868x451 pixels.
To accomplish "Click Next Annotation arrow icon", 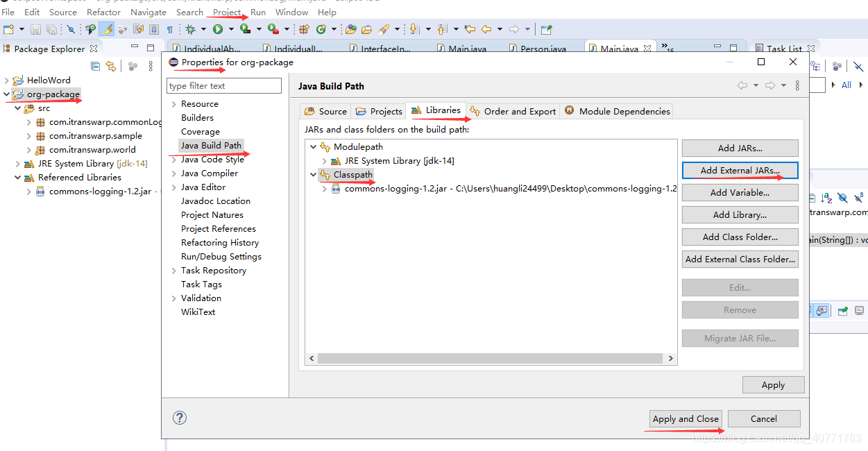I will [x=414, y=29].
